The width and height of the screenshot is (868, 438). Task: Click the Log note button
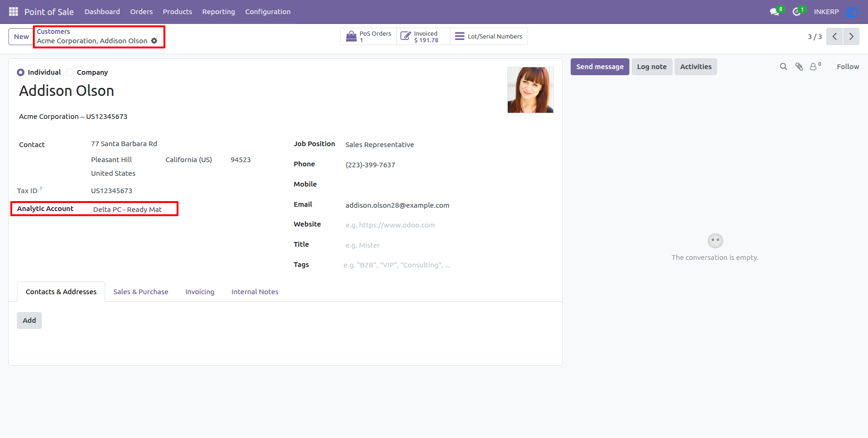pos(652,67)
